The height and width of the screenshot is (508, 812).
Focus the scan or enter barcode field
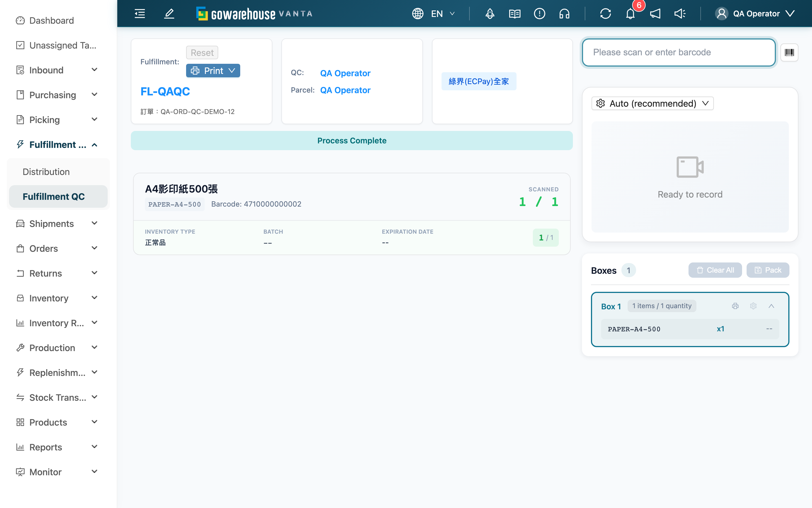point(679,52)
